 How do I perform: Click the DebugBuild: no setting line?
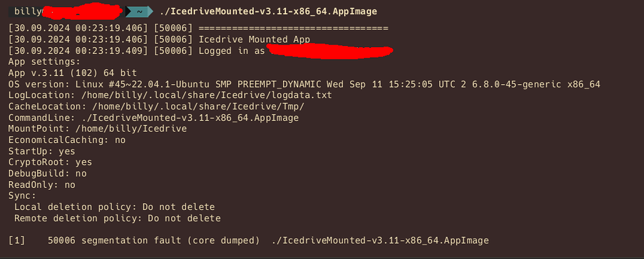point(48,174)
